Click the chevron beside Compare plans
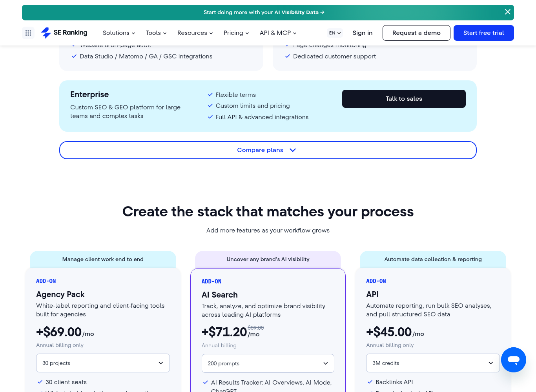The height and width of the screenshot is (392, 536). (x=293, y=150)
